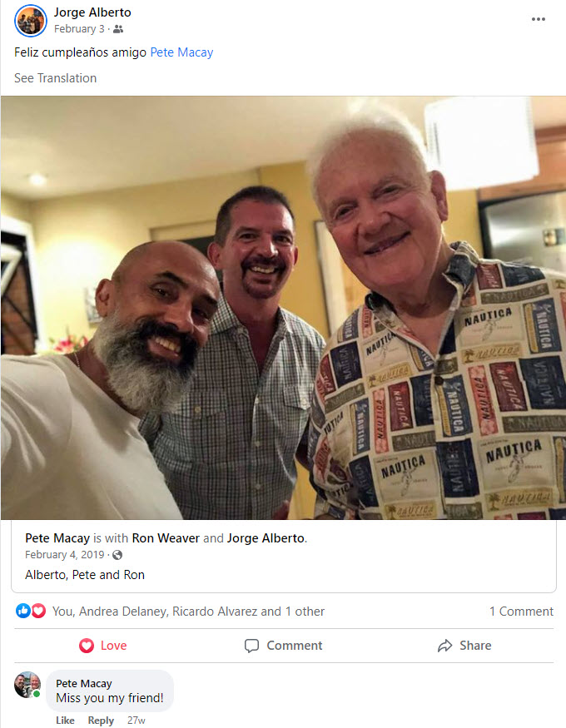
Task: Click the Share button
Action: pyautogui.click(x=464, y=646)
